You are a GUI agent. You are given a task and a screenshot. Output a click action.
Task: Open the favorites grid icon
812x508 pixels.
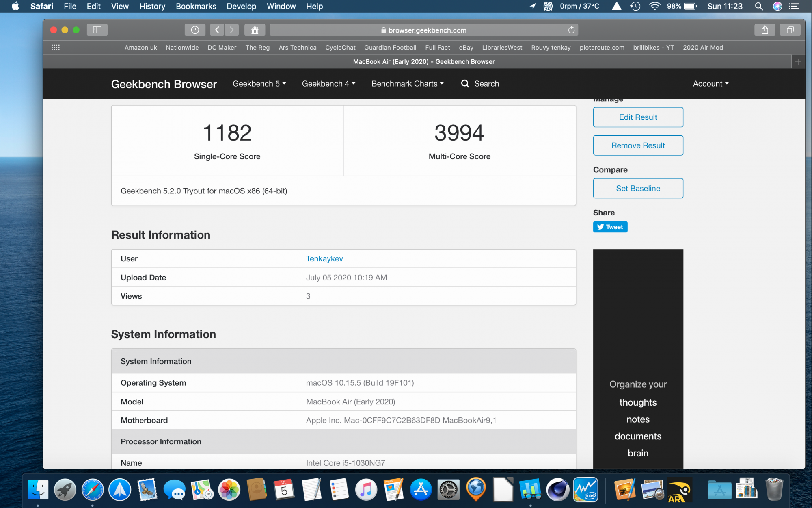tap(56, 48)
